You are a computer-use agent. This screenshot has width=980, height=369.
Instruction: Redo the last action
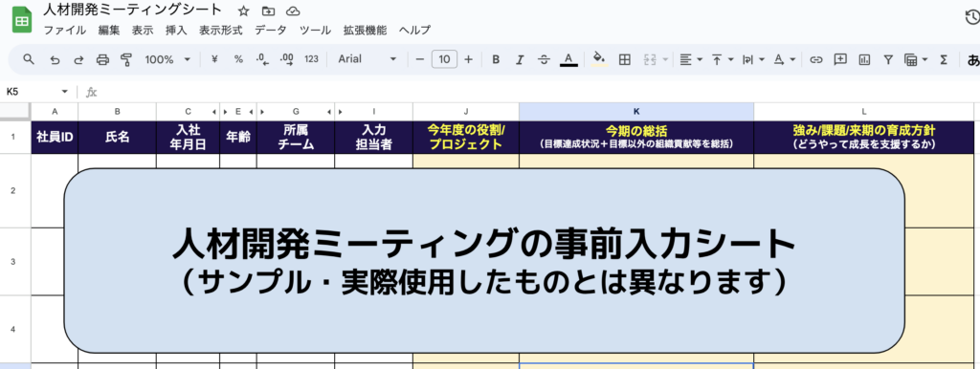(x=78, y=59)
